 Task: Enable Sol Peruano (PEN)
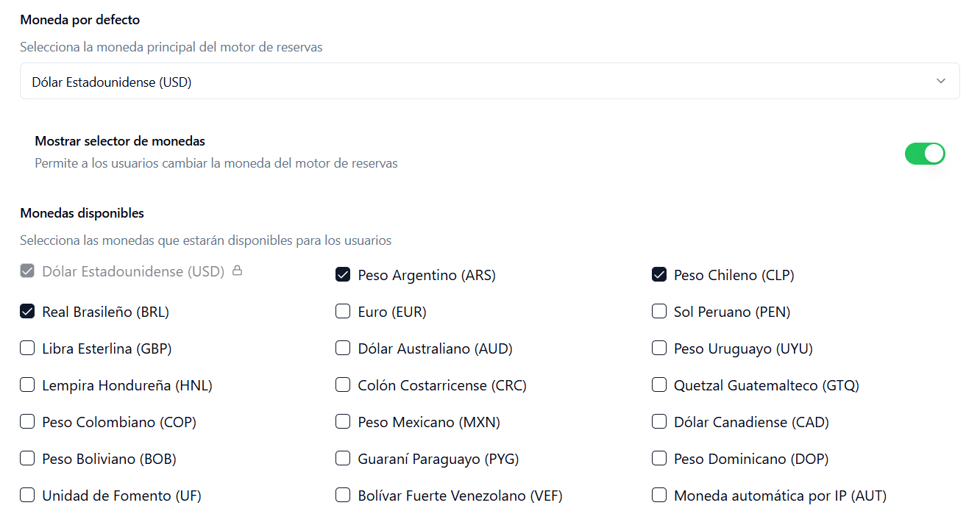click(659, 311)
